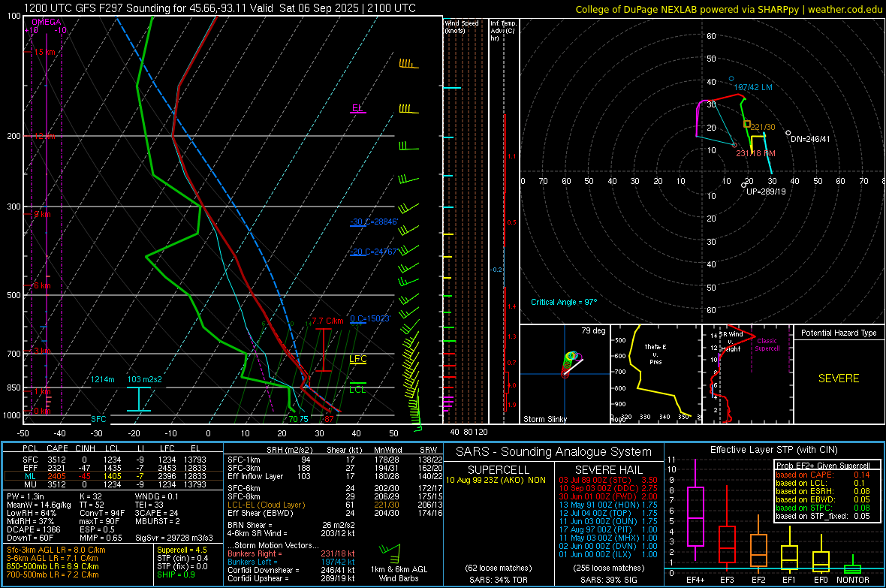
Task: Click the cyan 1214m inflow label
Action: [x=103, y=379]
